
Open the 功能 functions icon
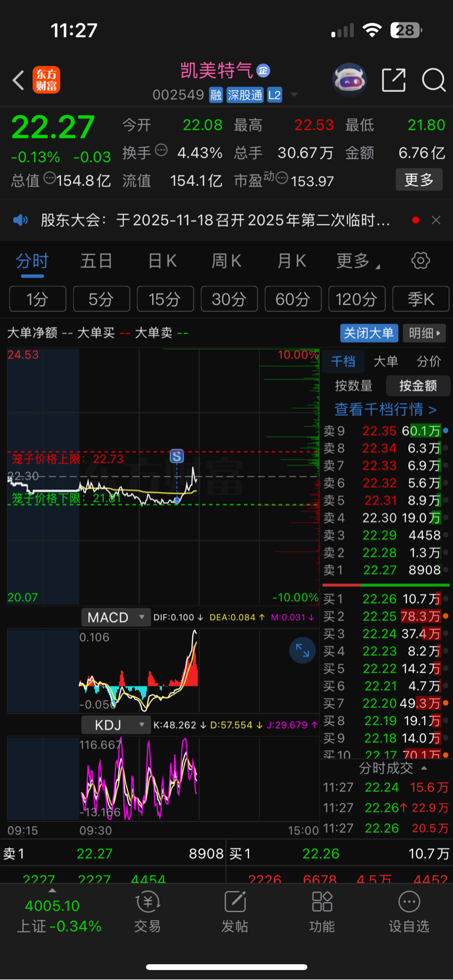pos(322,912)
